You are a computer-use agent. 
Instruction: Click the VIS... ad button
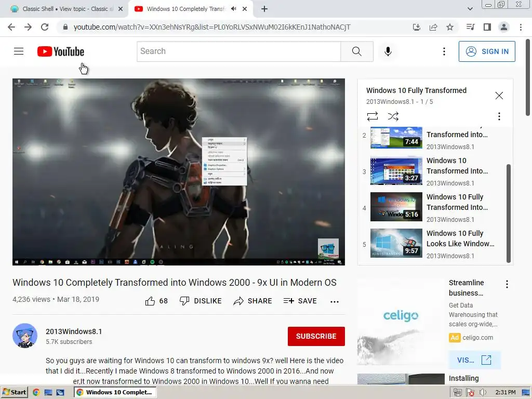(474, 360)
